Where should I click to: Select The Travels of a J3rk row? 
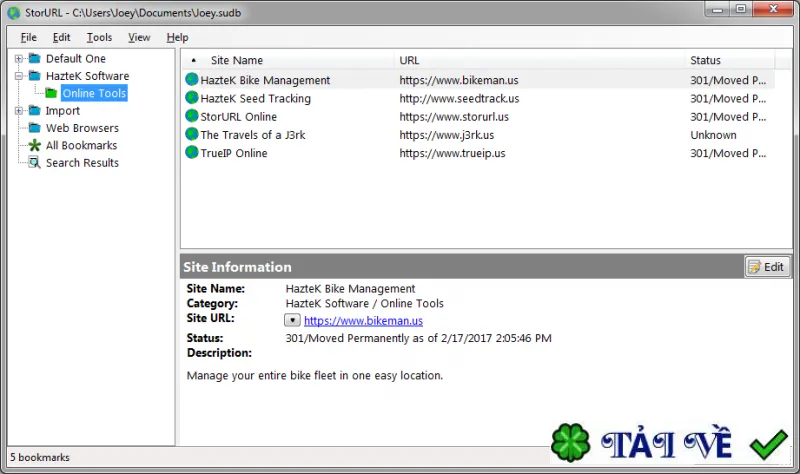(x=479, y=135)
